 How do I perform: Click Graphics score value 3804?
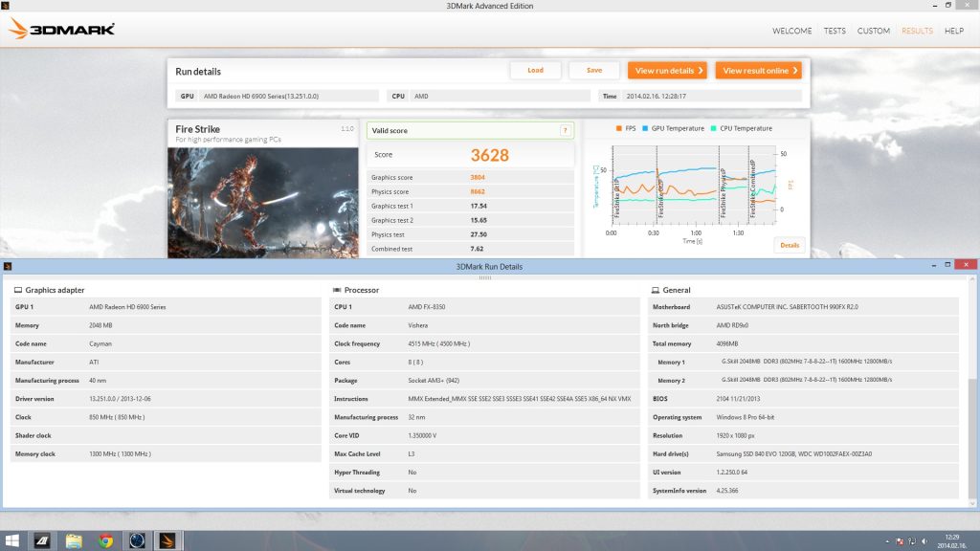click(478, 177)
